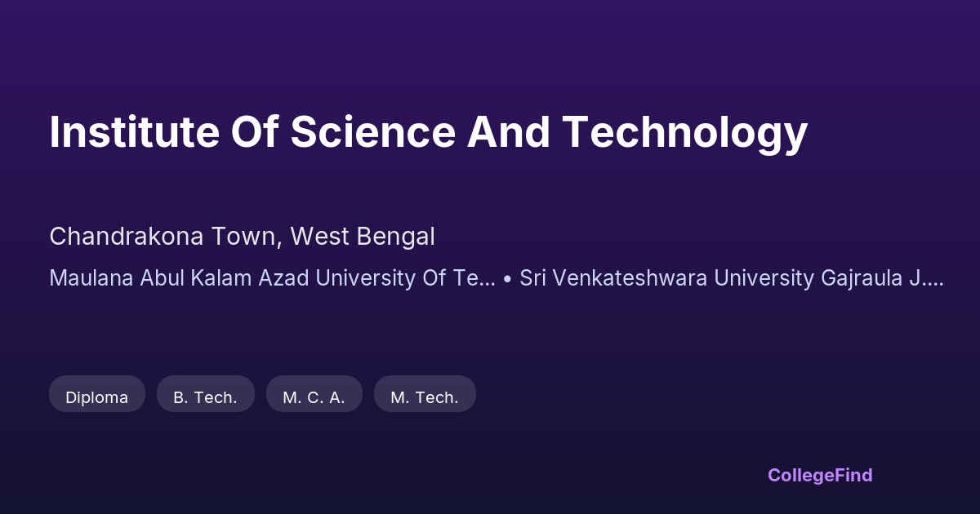Click the Chandrakona Town, West Bengal location
Screen dimensions: 980x514
click(x=242, y=237)
